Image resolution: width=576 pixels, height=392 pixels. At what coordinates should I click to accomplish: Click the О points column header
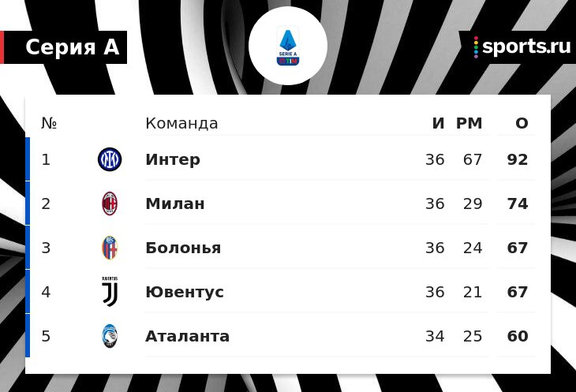point(522,124)
